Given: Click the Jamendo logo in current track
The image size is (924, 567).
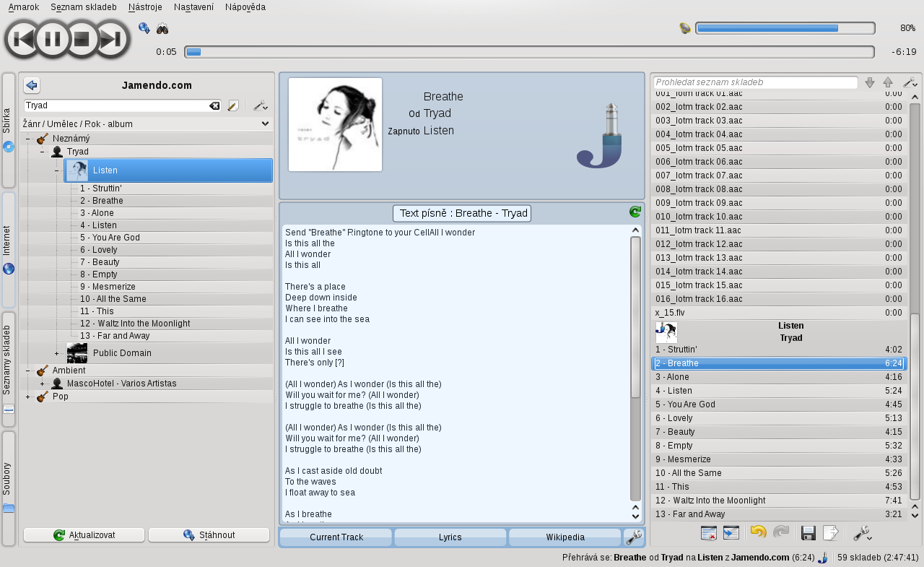Looking at the screenshot, I should click(599, 136).
